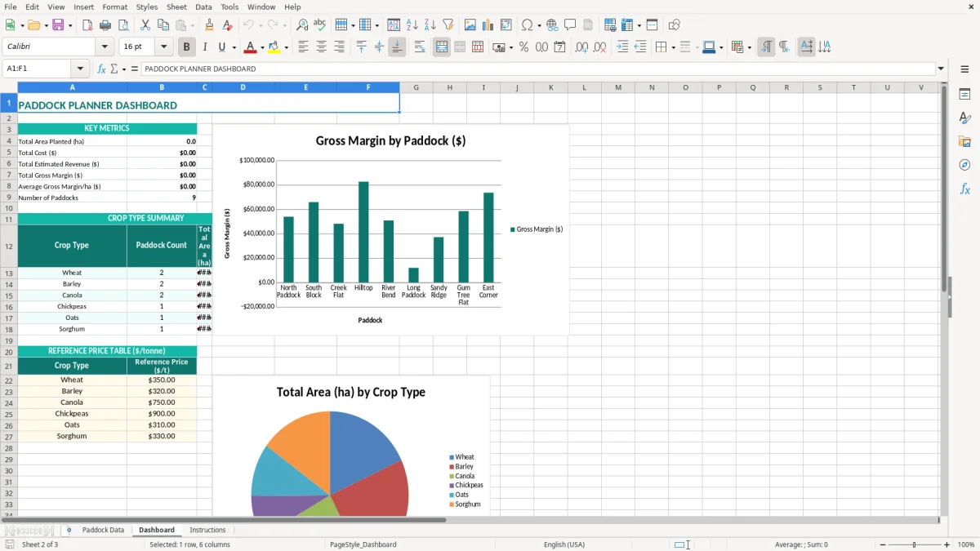Click the Sort Descending icon
The image size is (980, 551).
pos(430,25)
